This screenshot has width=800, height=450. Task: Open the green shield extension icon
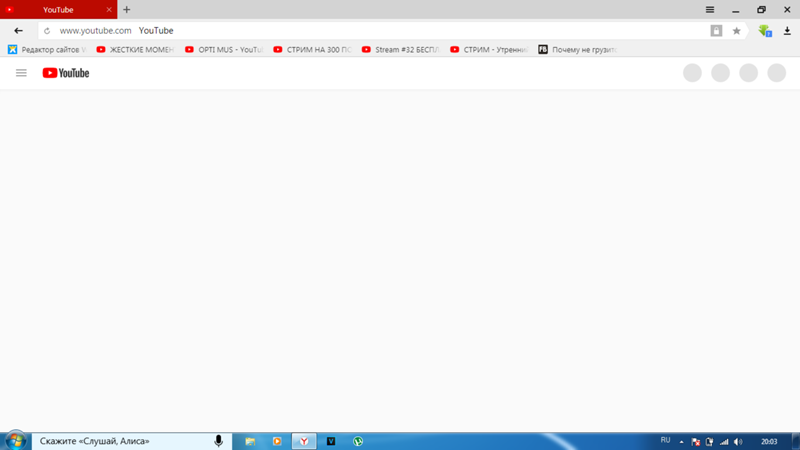(765, 31)
